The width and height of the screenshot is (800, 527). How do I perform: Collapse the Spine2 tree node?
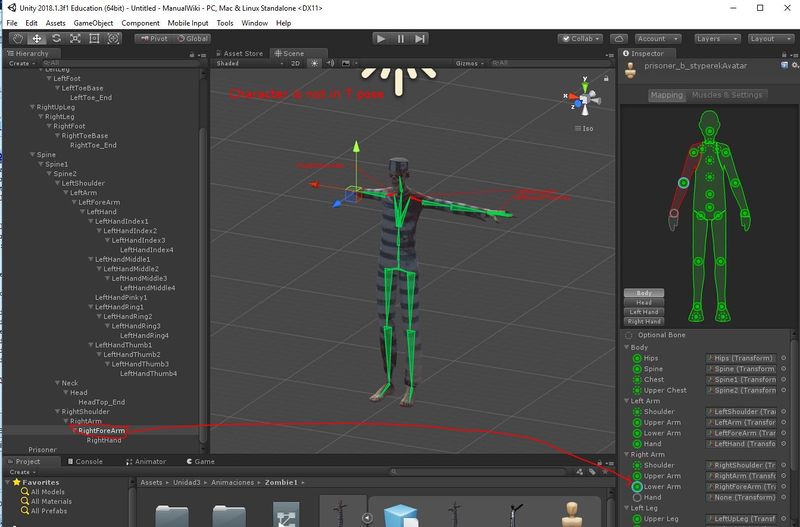point(49,173)
